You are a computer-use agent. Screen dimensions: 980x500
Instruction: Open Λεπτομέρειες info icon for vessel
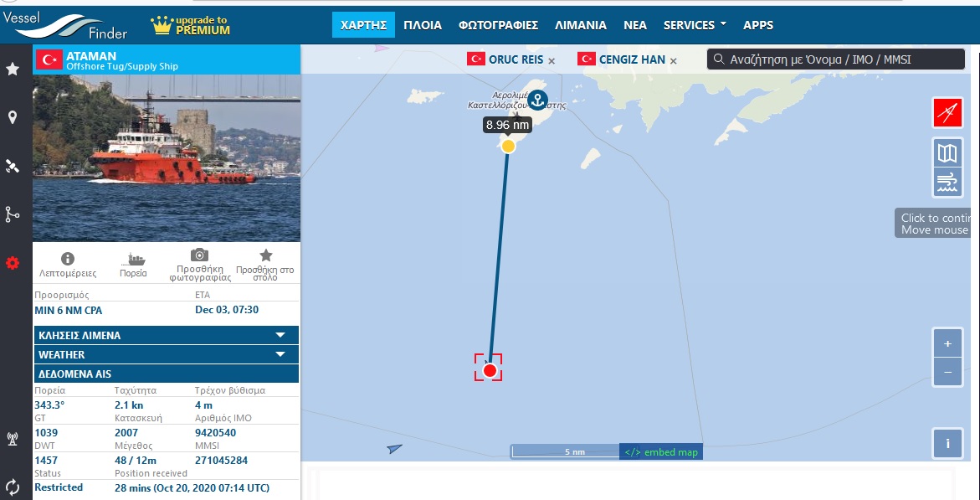68,259
